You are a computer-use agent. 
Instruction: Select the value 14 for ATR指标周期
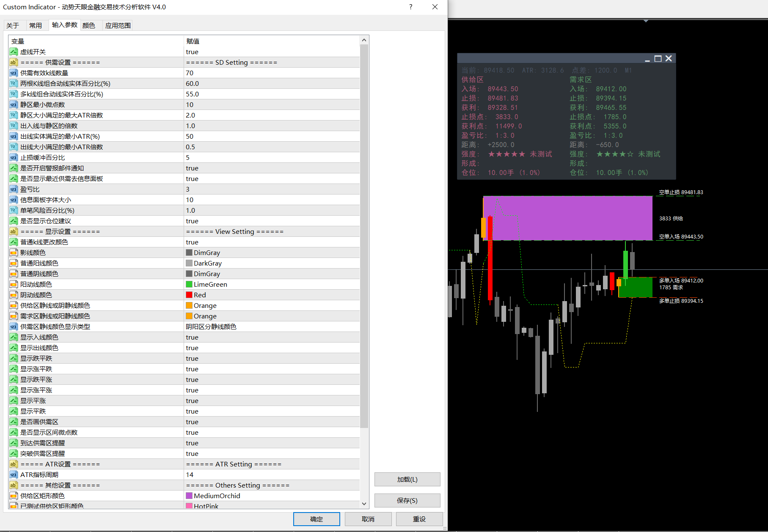190,474
